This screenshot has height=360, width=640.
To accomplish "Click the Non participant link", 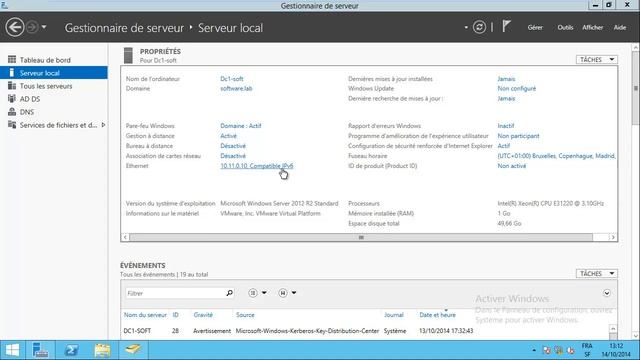I will point(518,136).
